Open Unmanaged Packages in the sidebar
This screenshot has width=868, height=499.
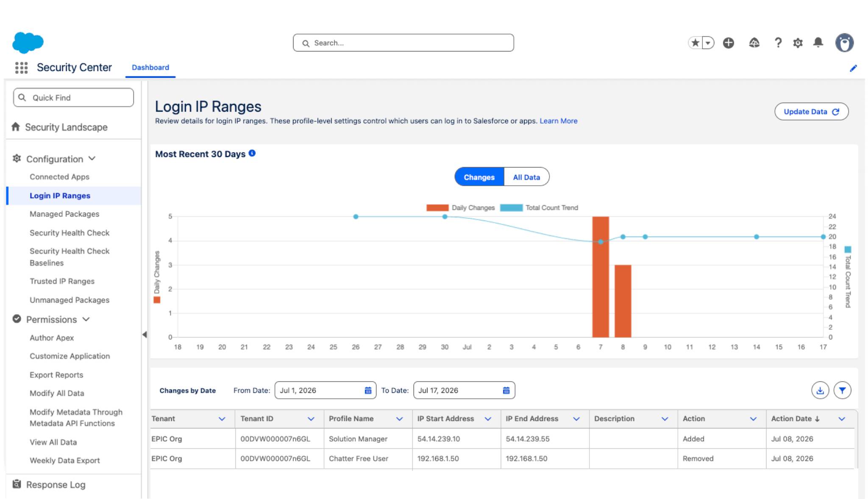(70, 300)
